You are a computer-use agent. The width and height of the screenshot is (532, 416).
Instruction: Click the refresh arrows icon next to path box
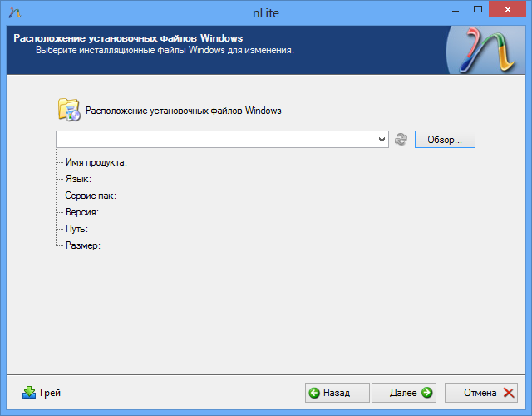pyautogui.click(x=401, y=140)
